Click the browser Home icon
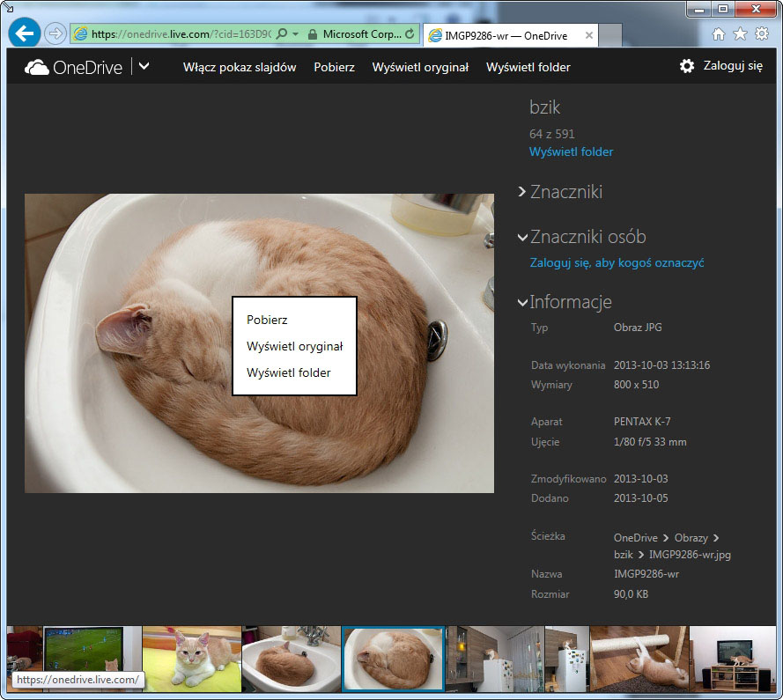783x700 pixels. 719,34
